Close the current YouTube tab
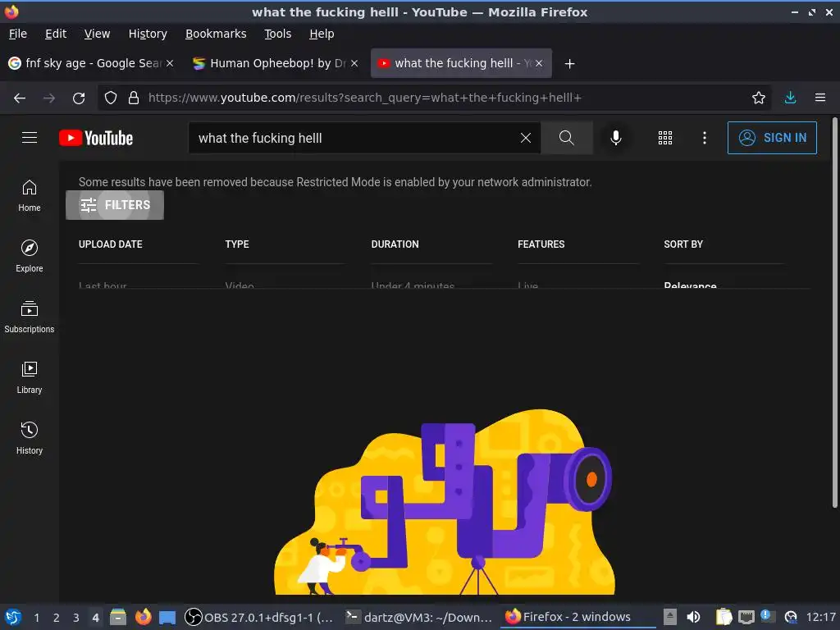This screenshot has width=840, height=630. pos(539,63)
